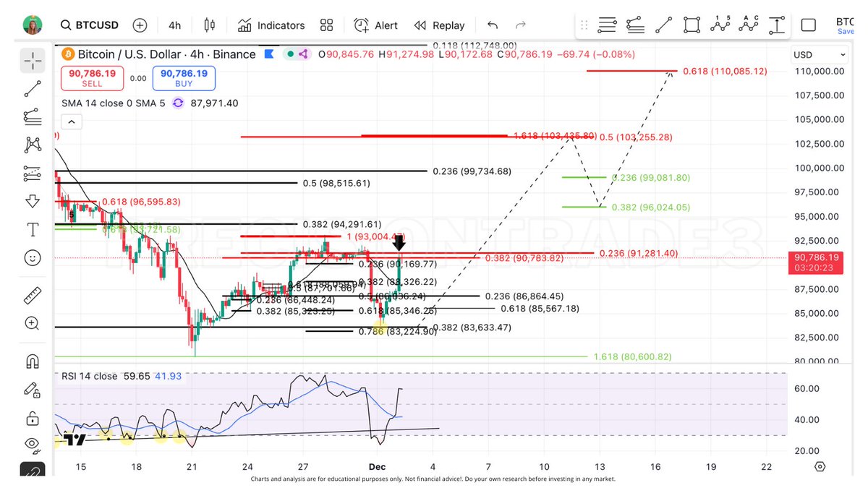Viewport: 868px width, 488px height.
Task: Select Fib retracement tool in floating toolbar
Action: click(635, 25)
